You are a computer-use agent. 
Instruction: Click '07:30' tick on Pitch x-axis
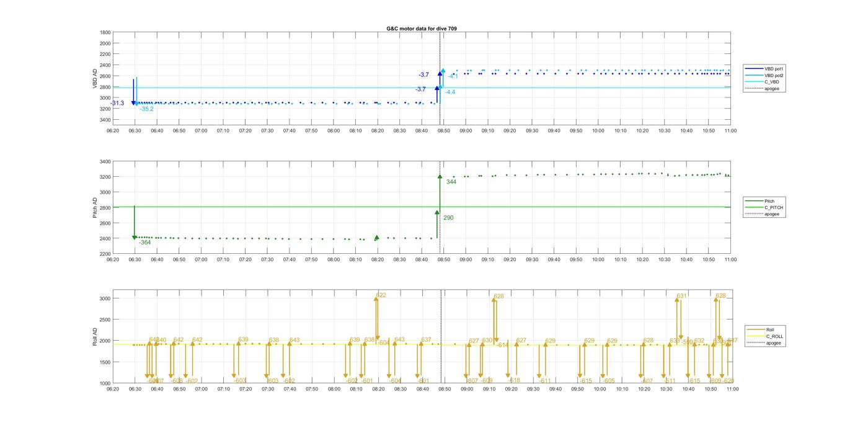click(267, 259)
